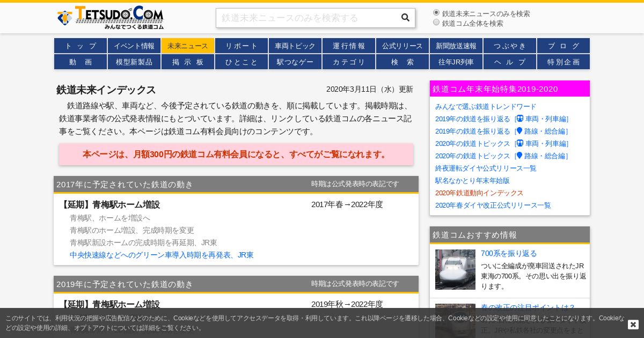Open the 新聞放送速報 menu item

pyautogui.click(x=456, y=46)
